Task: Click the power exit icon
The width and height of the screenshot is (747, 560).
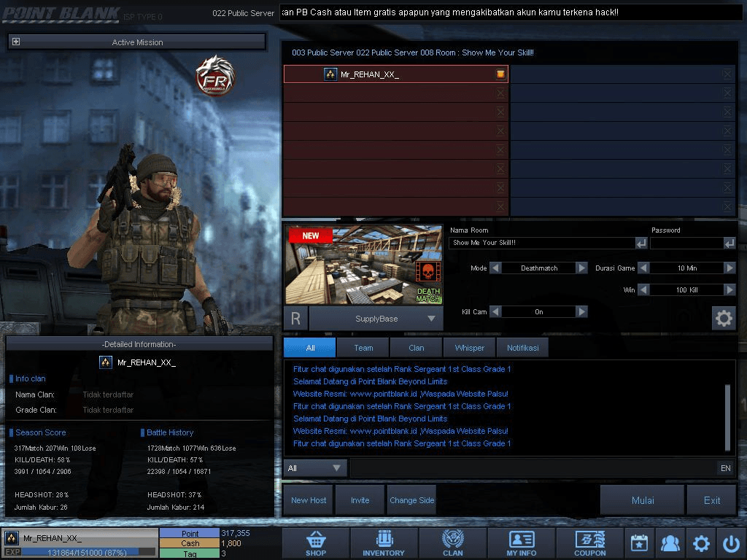Action: pyautogui.click(x=731, y=543)
